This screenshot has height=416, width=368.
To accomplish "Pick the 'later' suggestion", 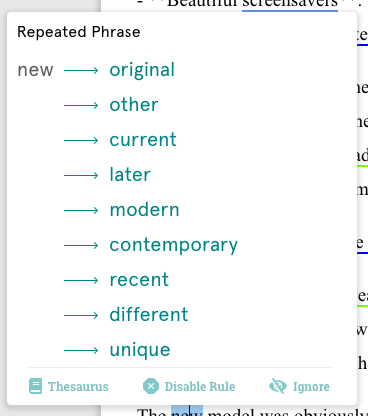I will click(x=130, y=175).
